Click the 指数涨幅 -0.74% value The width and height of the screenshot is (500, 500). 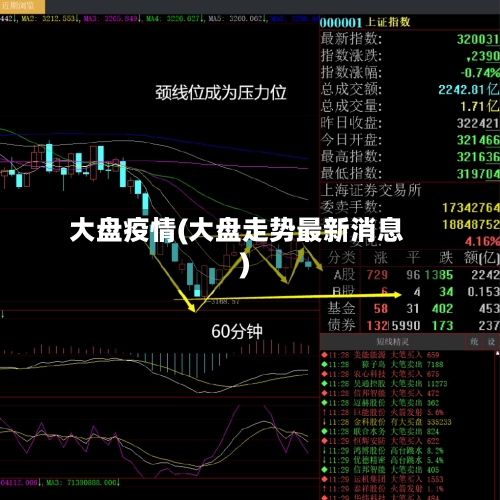pyautogui.click(x=480, y=73)
